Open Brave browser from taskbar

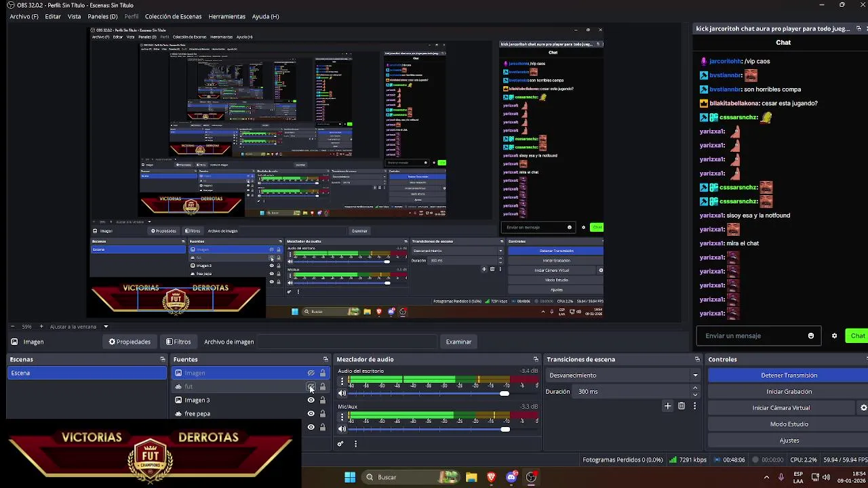(x=492, y=477)
